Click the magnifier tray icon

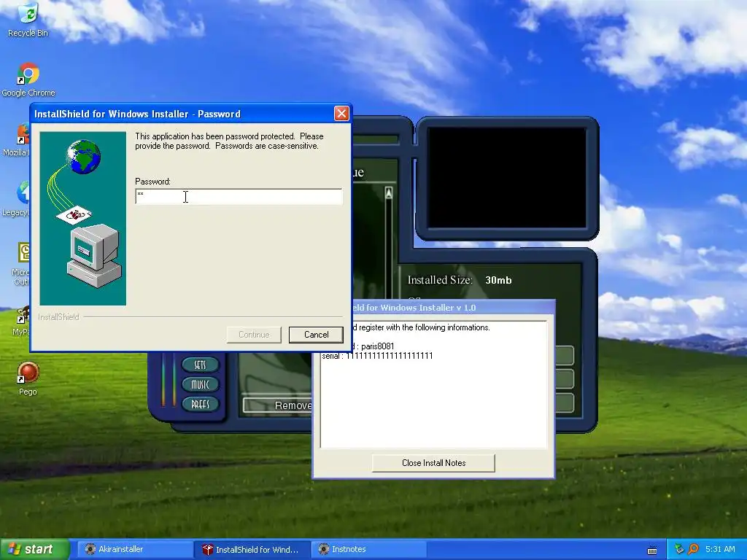click(693, 550)
